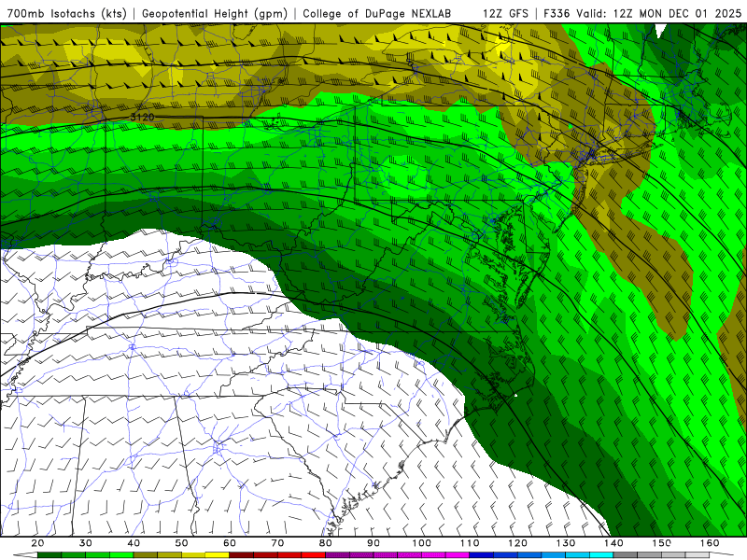Click the '160' value on the color scale
The width and height of the screenshot is (747, 560).
[x=710, y=543]
